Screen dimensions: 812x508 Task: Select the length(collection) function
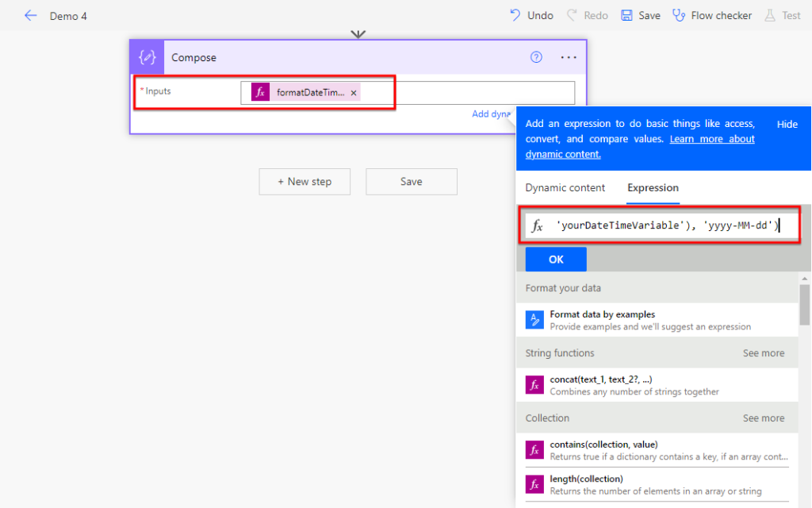pyautogui.click(x=657, y=484)
